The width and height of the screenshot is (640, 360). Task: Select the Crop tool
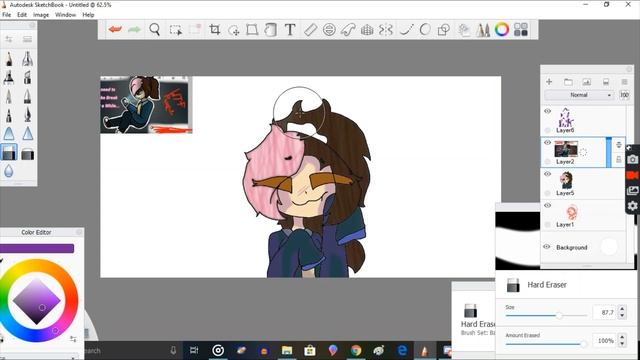214,29
